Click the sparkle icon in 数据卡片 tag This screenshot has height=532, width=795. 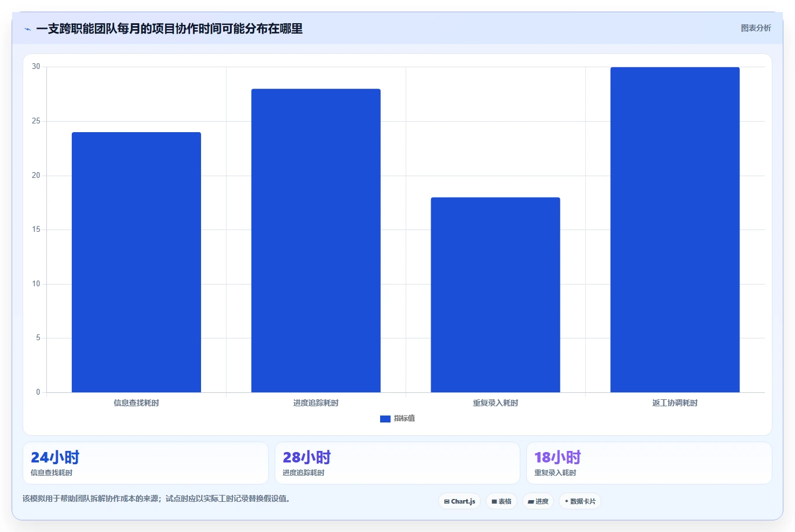[x=567, y=501]
